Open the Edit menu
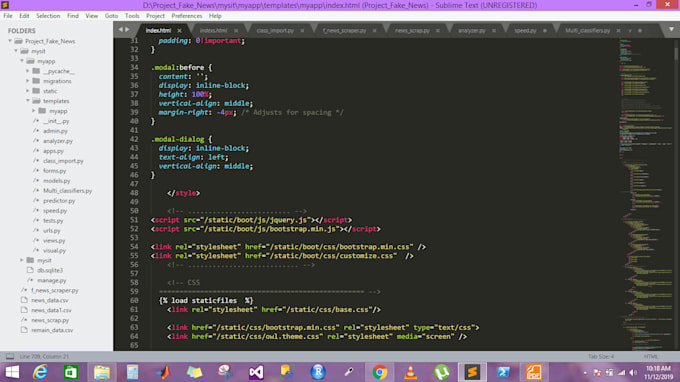This screenshot has width=680, height=382. (x=24, y=16)
